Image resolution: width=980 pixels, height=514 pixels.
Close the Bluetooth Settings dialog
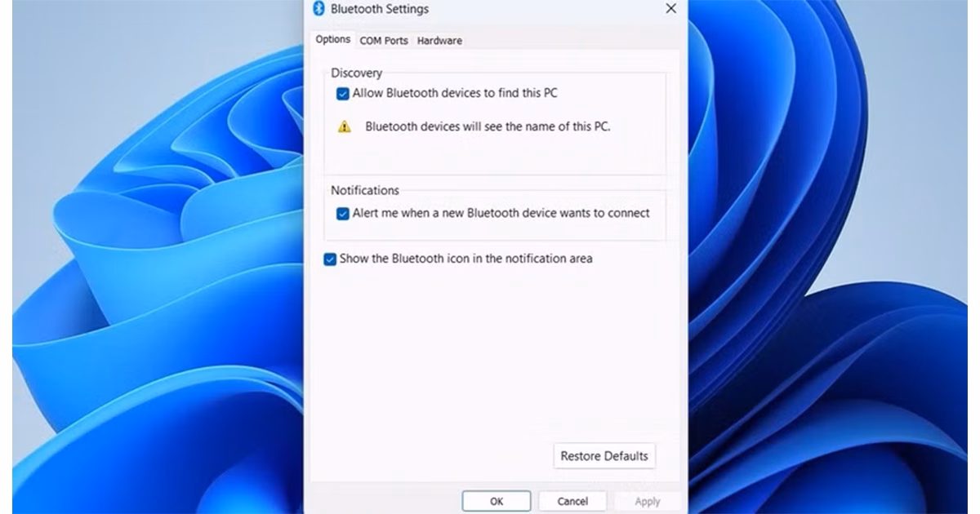(x=670, y=9)
